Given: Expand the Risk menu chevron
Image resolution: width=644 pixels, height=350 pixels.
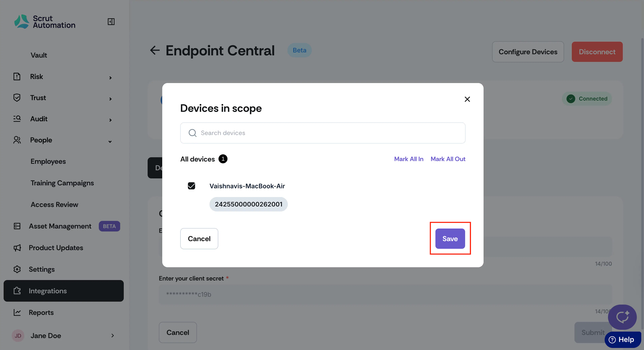Looking at the screenshot, I should [x=110, y=78].
